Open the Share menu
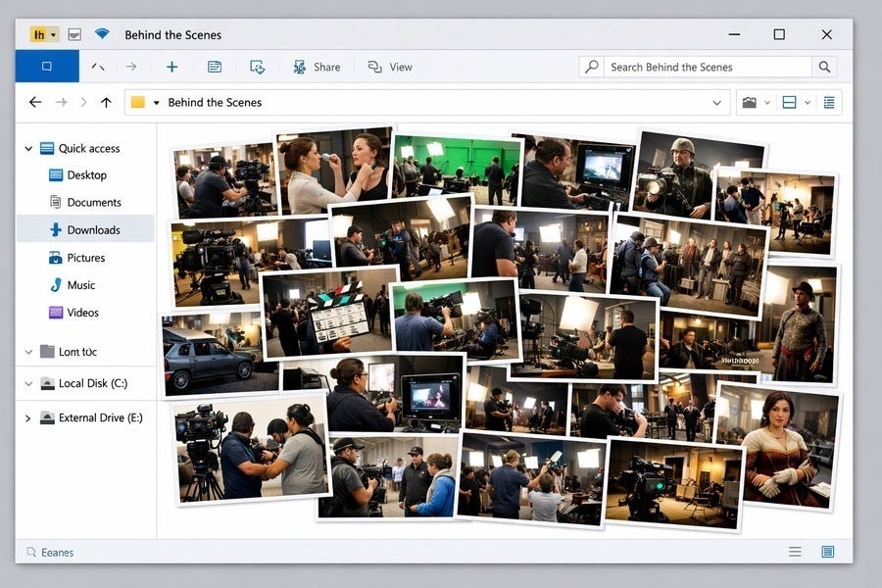The image size is (882, 588). [317, 67]
